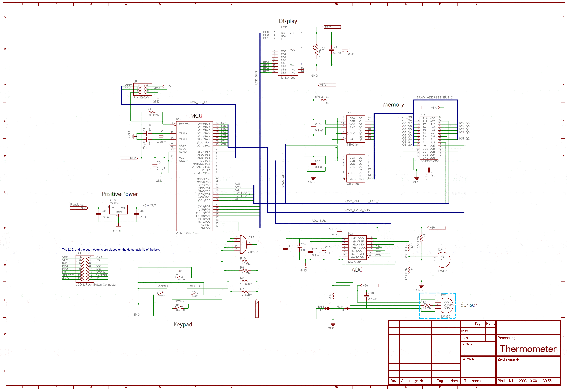Click the IC6 74HC164 shift register

point(356,169)
